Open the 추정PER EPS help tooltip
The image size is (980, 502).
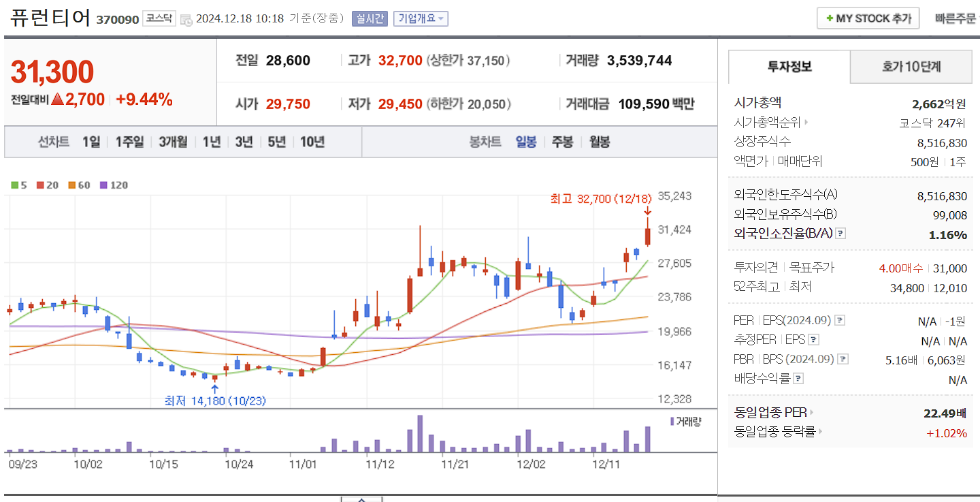(x=813, y=339)
